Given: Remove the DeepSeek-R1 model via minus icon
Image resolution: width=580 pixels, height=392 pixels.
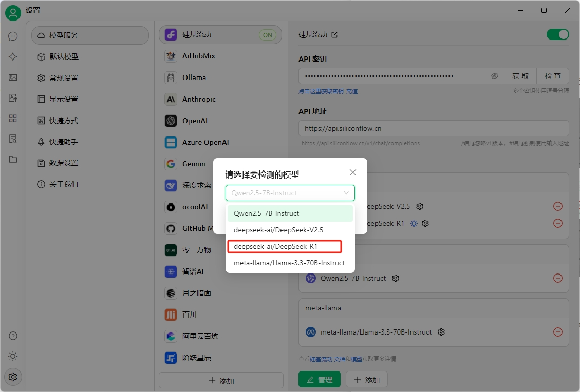Looking at the screenshot, I should click(x=558, y=223).
